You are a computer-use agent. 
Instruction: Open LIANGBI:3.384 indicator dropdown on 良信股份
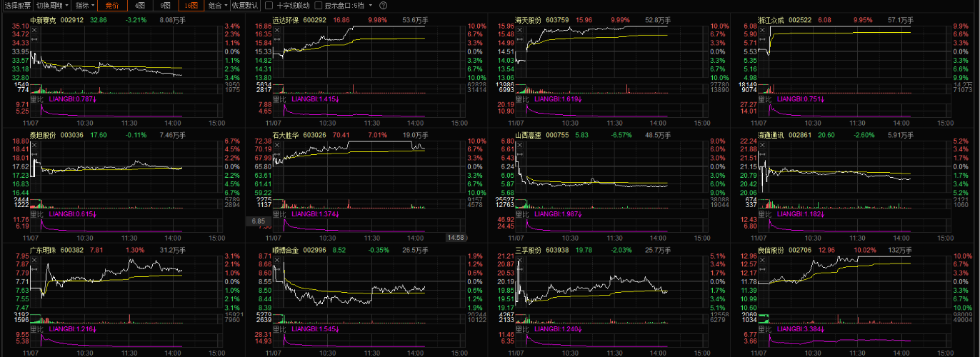(x=801, y=329)
